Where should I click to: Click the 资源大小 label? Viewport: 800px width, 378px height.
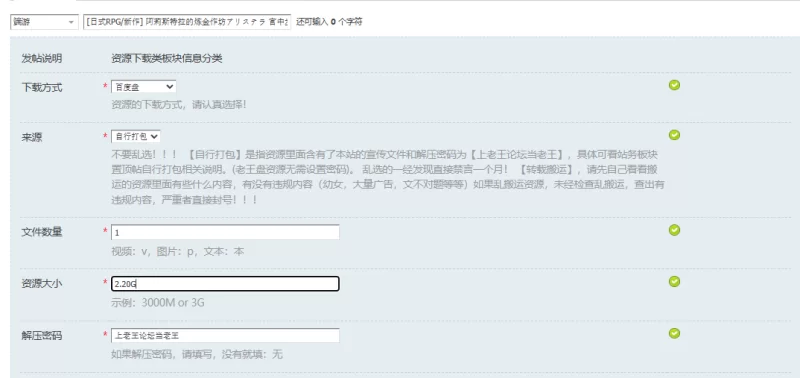pos(42,284)
